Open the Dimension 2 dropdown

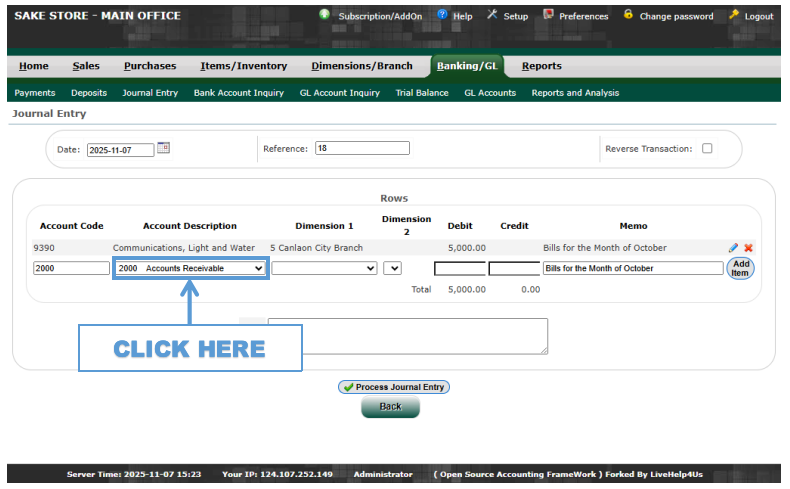[x=392, y=268]
